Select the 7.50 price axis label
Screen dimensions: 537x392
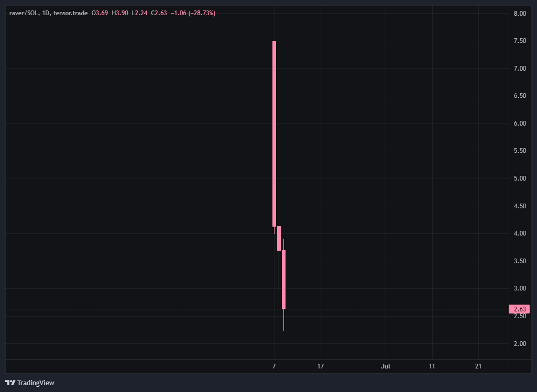click(520, 41)
